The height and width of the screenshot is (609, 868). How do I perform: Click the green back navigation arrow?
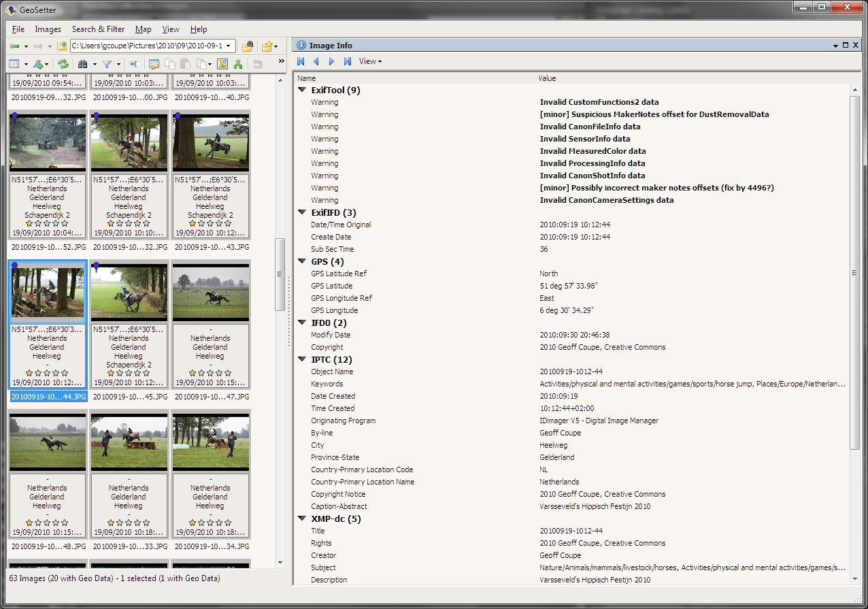[x=14, y=46]
